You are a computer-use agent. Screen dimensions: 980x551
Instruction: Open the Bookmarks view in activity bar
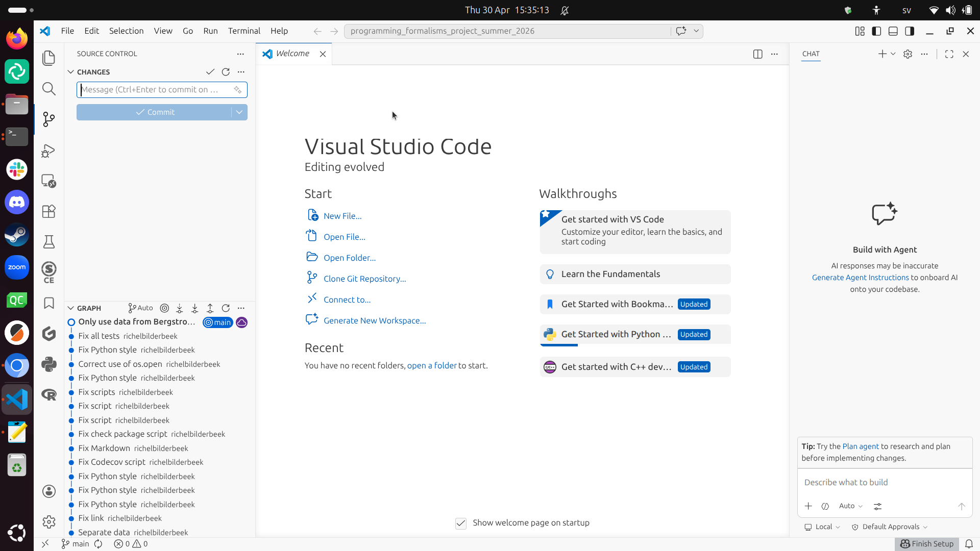point(49,303)
